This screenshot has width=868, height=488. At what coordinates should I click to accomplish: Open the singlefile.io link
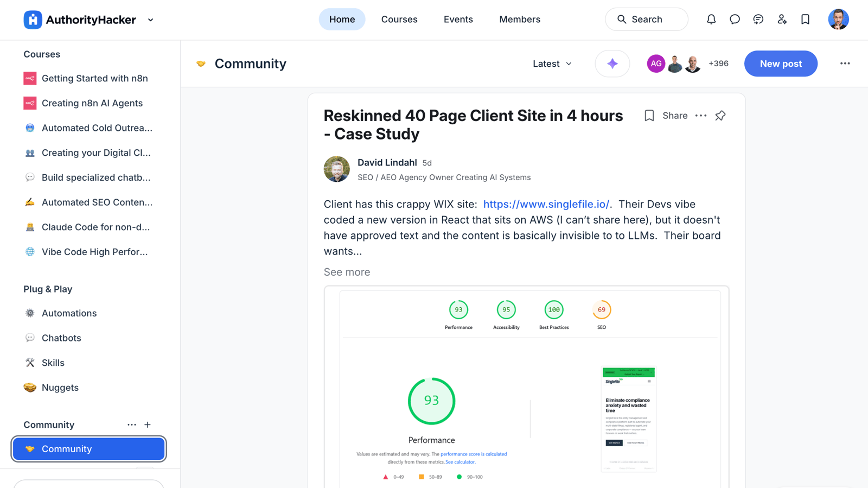(546, 204)
